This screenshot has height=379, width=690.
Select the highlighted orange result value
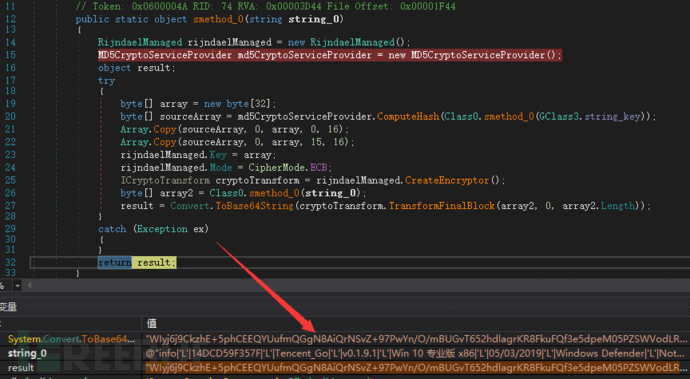point(416,367)
